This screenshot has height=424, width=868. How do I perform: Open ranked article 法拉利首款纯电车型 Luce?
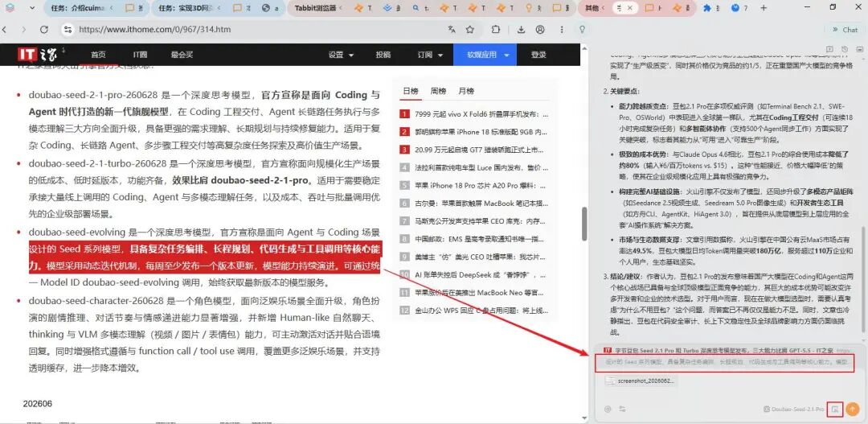point(481,167)
